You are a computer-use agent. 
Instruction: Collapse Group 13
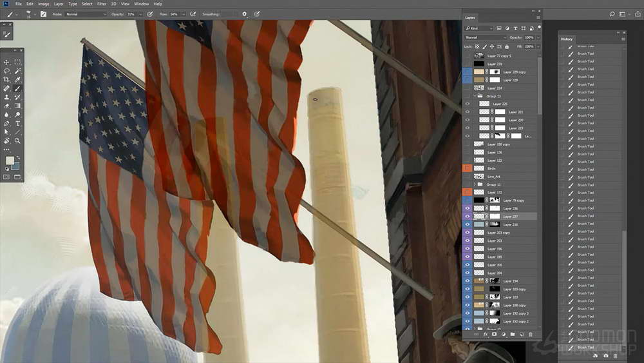475,96
